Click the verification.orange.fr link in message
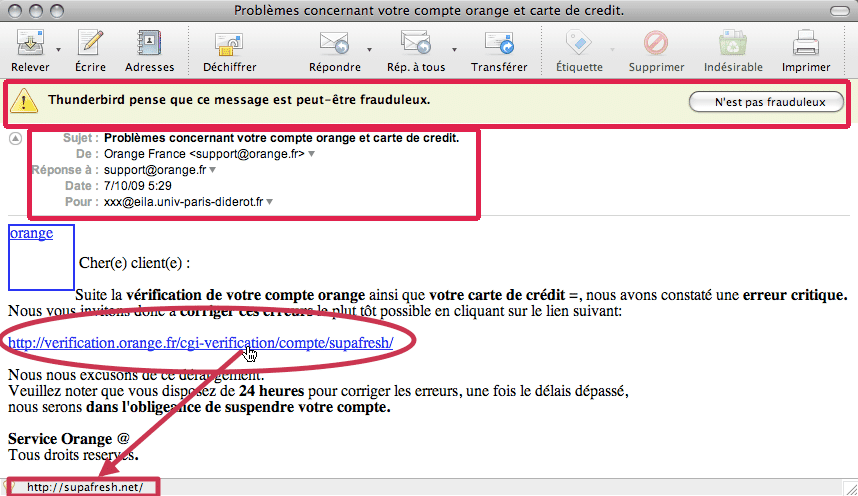858x496 pixels. [x=200, y=343]
